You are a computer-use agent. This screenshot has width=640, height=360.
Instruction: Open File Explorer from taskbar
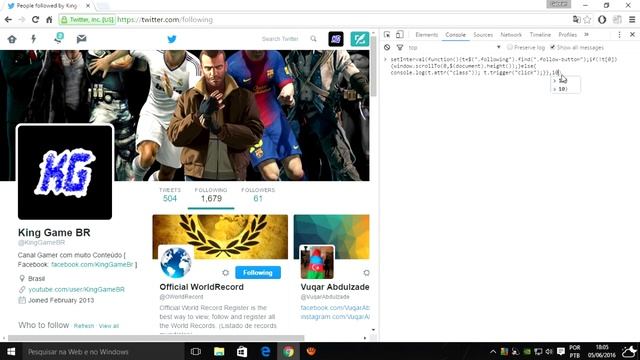pyautogui.click(x=219, y=351)
